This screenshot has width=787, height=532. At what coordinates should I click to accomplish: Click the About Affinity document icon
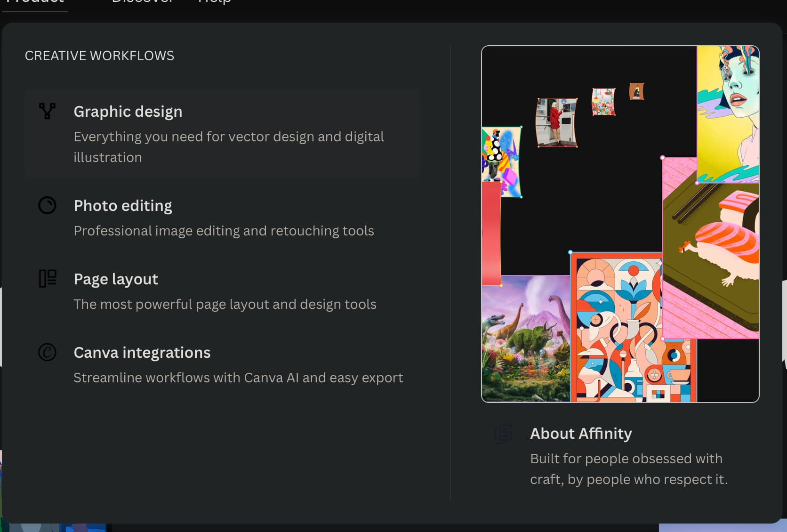(x=504, y=433)
